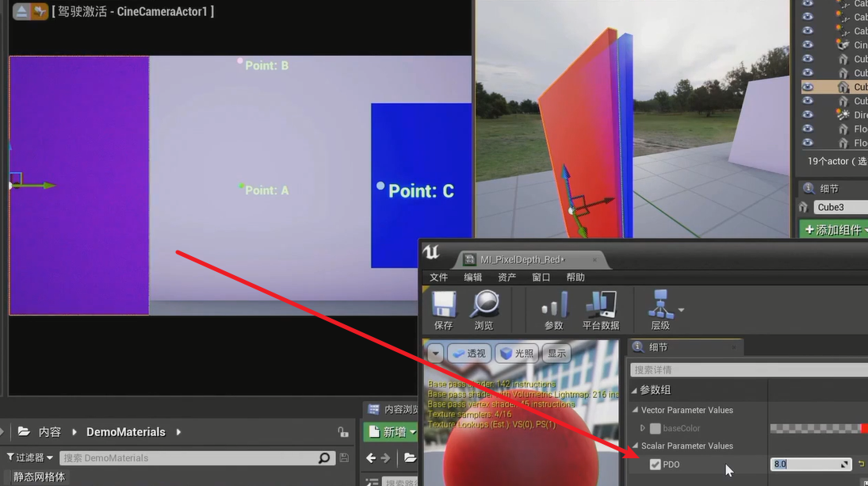This screenshot has width=868, height=486.
Task: Click the info icon on material 细节 panel
Action: (637, 346)
